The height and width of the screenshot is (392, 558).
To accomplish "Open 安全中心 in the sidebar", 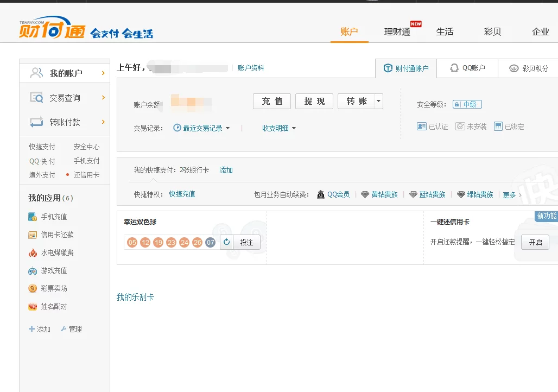I will (86, 147).
